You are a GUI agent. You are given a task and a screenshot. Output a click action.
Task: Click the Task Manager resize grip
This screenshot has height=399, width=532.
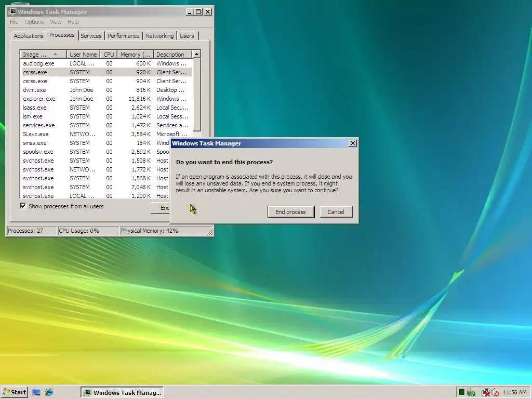(210, 231)
